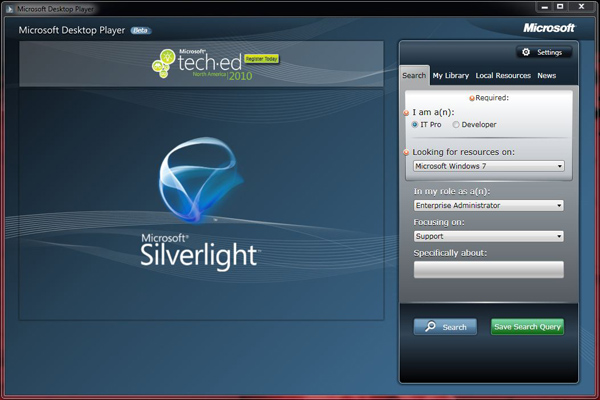600x400 pixels.
Task: Click the Specifically about text field
Action: click(x=489, y=269)
